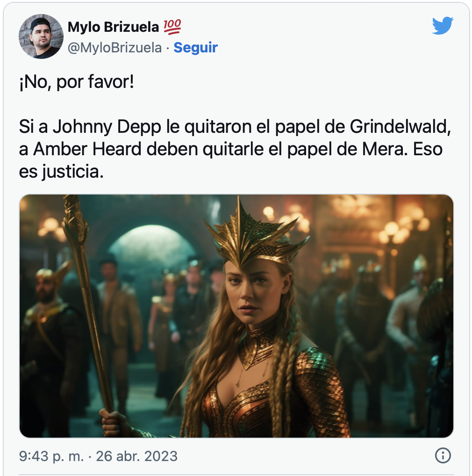Click the words 'Amber Heard' in the tweet
The width and height of the screenshot is (472, 476).
(x=87, y=149)
